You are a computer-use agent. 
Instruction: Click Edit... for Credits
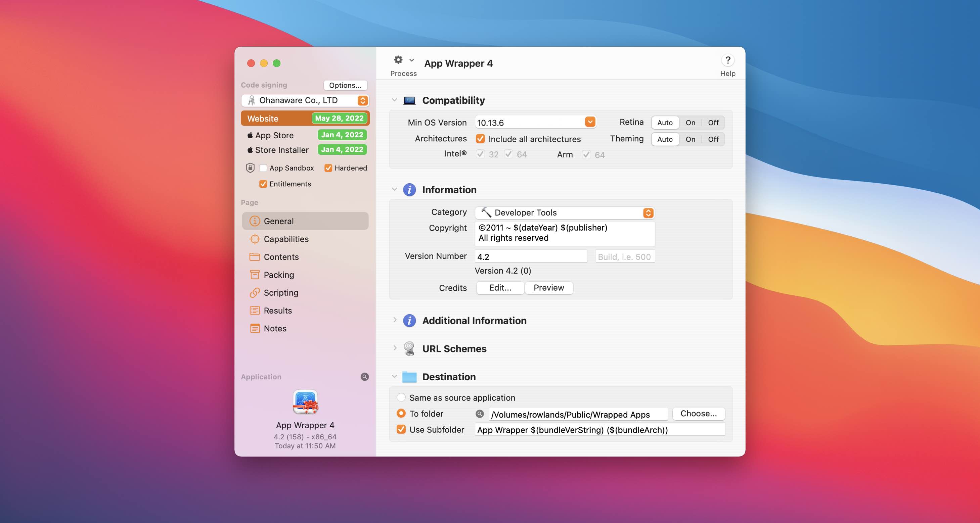tap(500, 288)
